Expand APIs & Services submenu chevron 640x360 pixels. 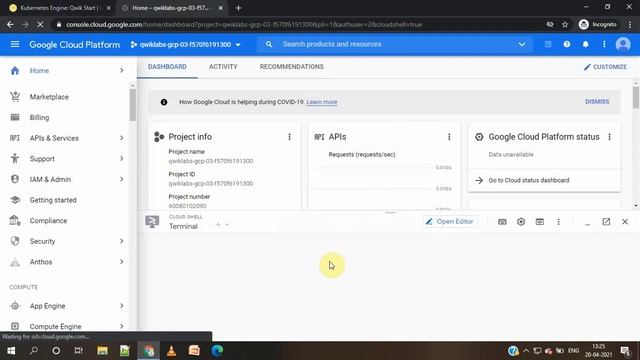(x=122, y=138)
